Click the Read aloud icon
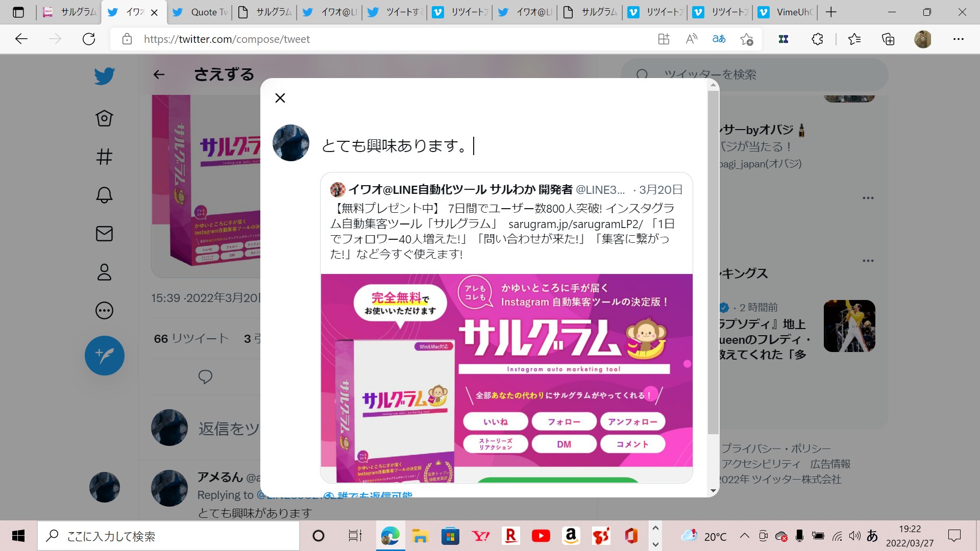Image resolution: width=980 pixels, height=551 pixels. click(691, 39)
